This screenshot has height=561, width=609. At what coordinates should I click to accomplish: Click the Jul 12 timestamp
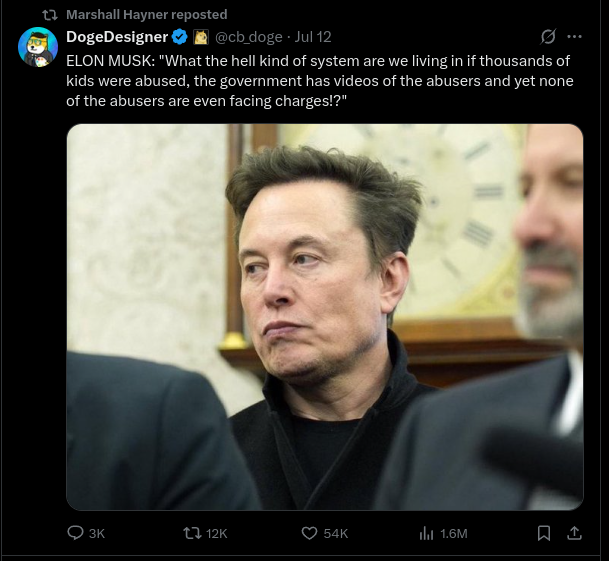[x=313, y=37]
